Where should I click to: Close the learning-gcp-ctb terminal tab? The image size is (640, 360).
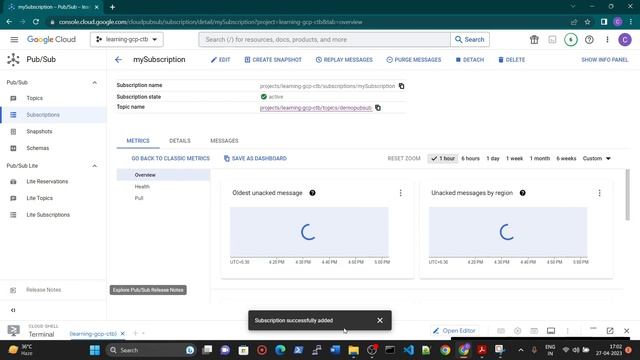coord(122,334)
